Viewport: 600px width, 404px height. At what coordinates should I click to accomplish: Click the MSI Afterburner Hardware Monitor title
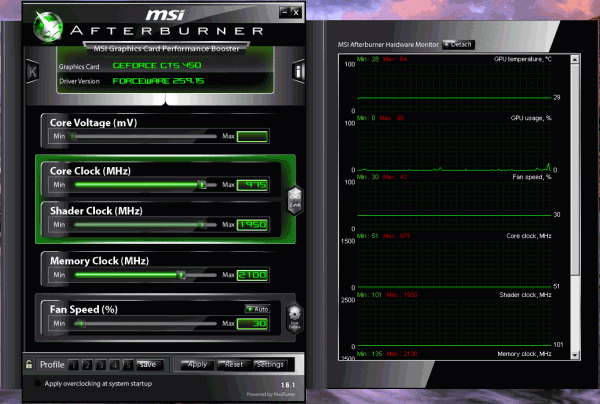pos(388,45)
